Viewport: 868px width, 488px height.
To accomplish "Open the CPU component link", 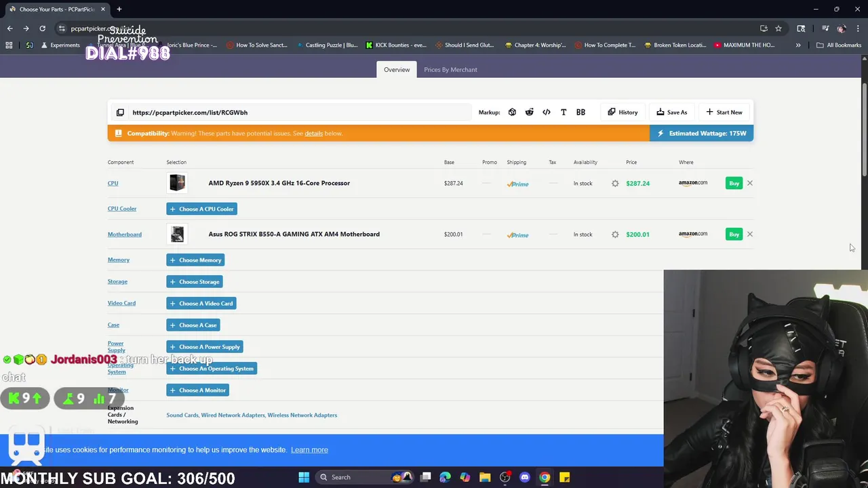I will [113, 183].
